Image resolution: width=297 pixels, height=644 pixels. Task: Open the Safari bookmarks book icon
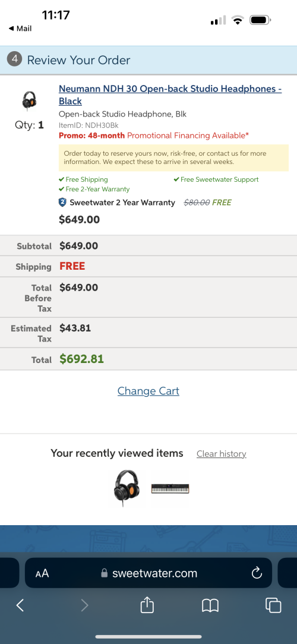(x=210, y=605)
